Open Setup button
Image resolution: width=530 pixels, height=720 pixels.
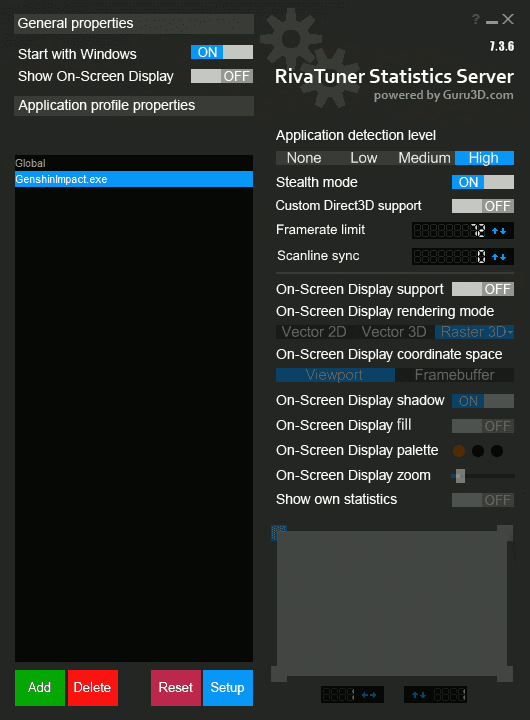[x=228, y=688]
